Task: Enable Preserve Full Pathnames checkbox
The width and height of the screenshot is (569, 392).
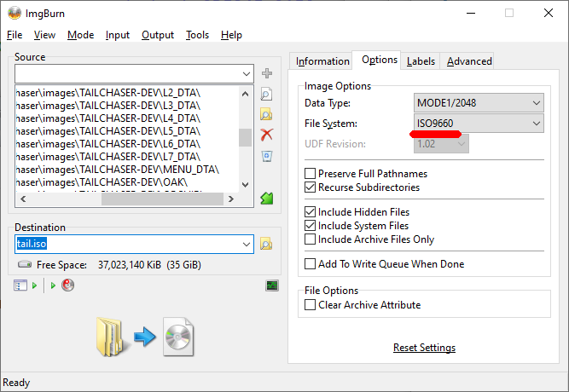Action: click(311, 174)
